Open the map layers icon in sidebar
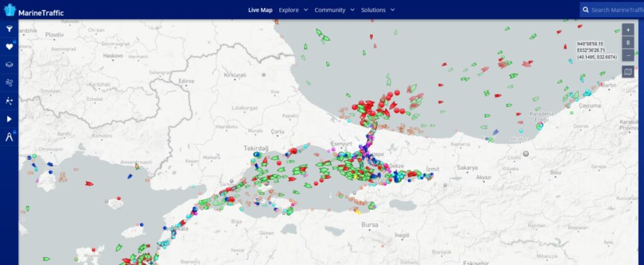The image size is (644, 265). click(9, 64)
